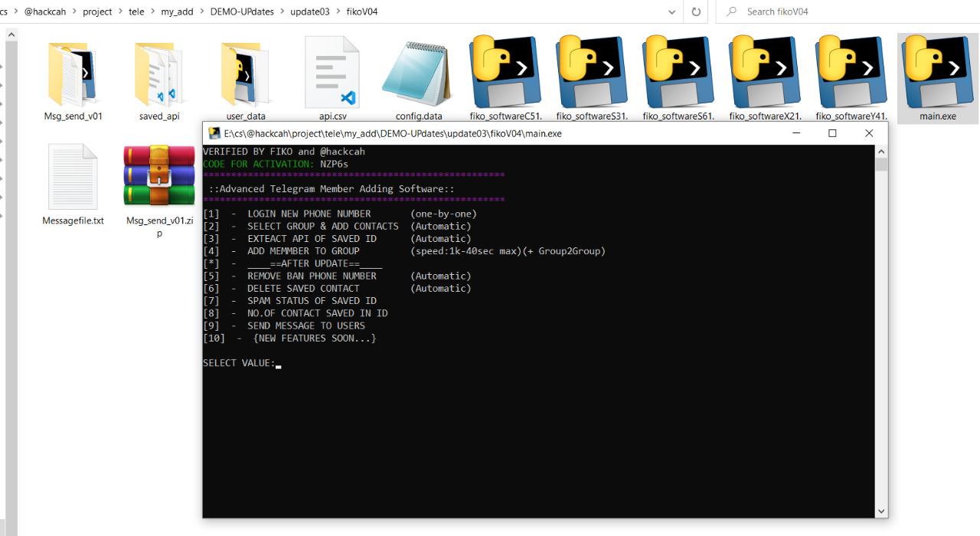Click the console window's title bar icon
Viewport: 980px width, 536px height.
pos(214,133)
